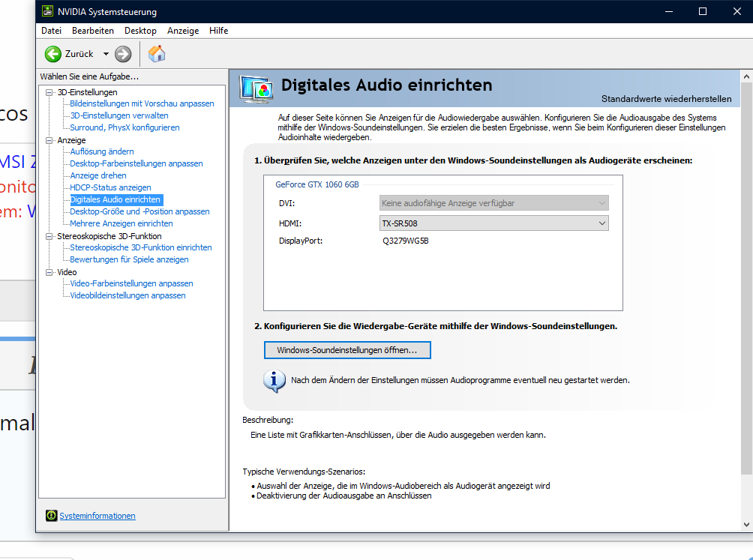The height and width of the screenshot is (560, 753).
Task: Collapse the Anzeige tree node
Action: (x=49, y=140)
